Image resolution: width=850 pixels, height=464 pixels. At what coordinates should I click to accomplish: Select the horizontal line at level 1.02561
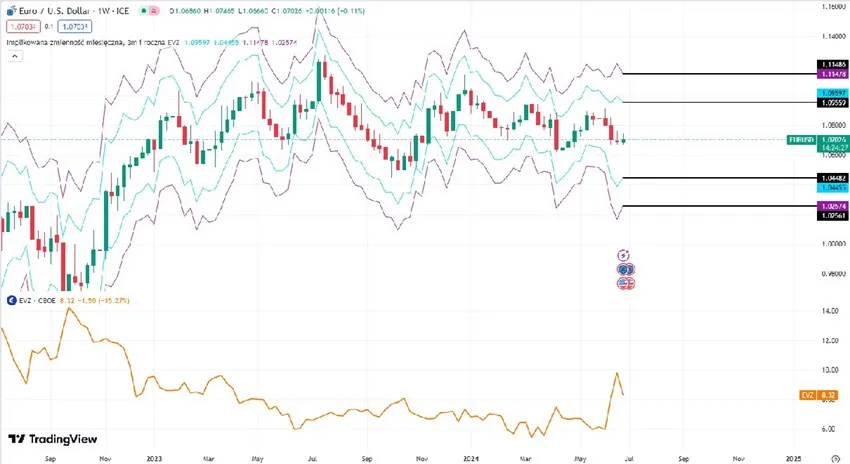719,205
